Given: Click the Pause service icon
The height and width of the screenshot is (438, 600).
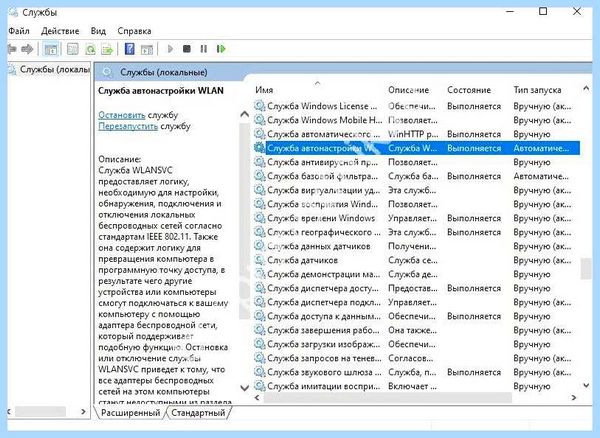Looking at the screenshot, I should tap(204, 49).
